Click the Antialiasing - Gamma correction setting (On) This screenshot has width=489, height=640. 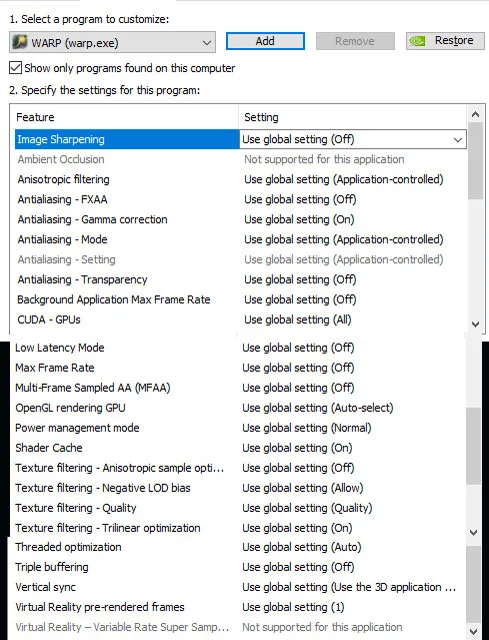pos(299,219)
